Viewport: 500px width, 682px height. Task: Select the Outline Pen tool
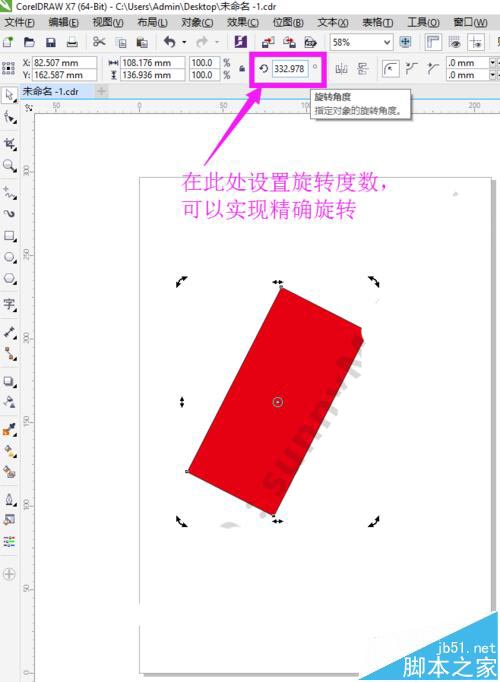click(x=9, y=499)
